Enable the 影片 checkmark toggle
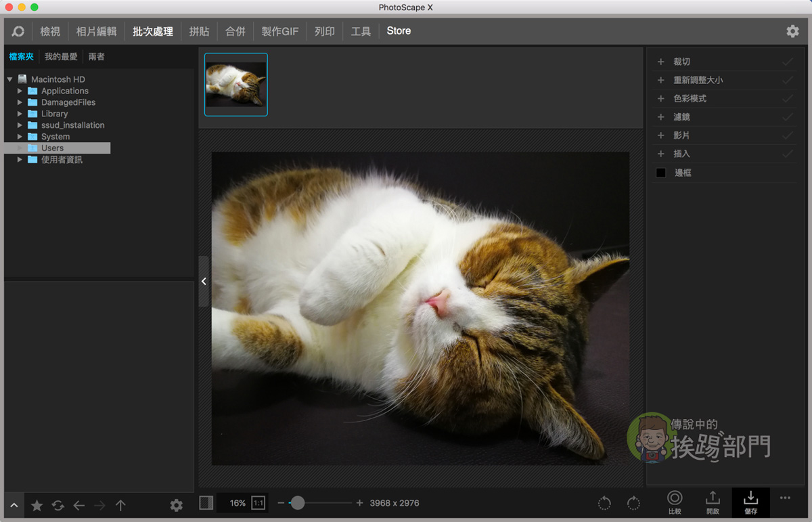 pyautogui.click(x=787, y=135)
